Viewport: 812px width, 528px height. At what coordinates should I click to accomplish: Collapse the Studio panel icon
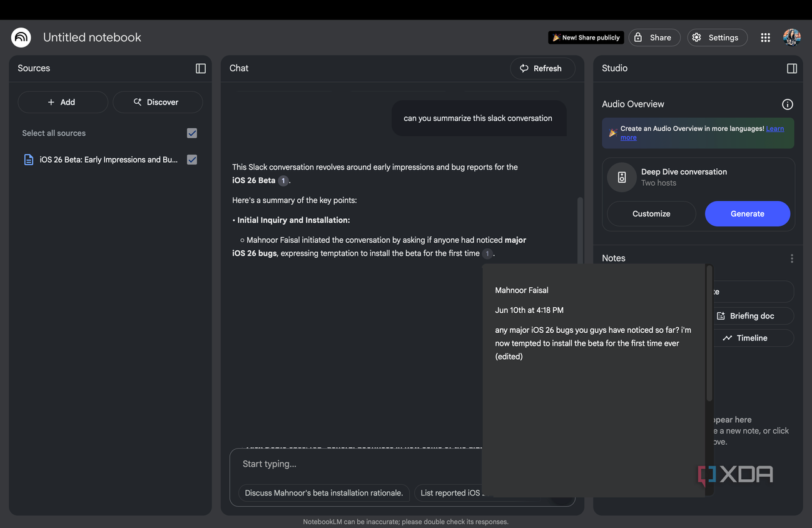click(791, 68)
